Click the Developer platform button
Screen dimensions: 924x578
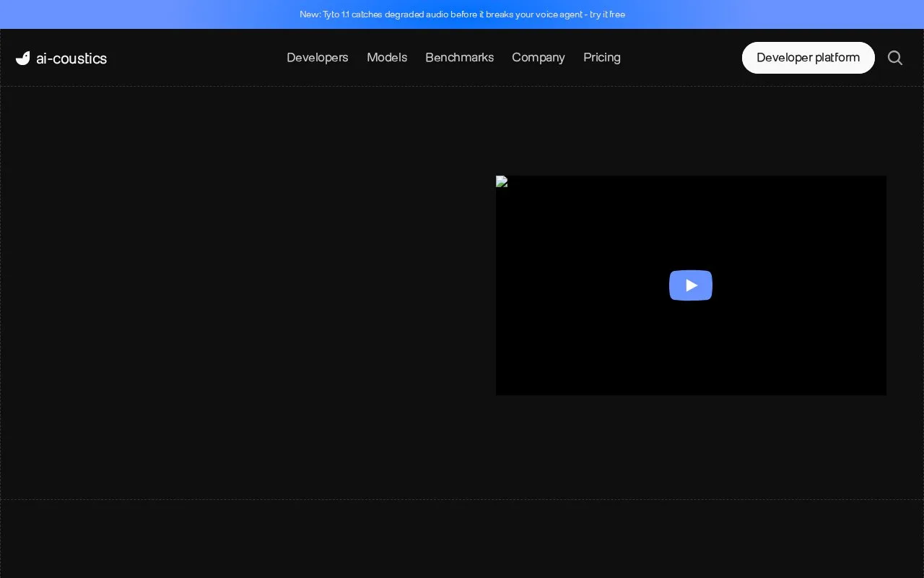[808, 58]
